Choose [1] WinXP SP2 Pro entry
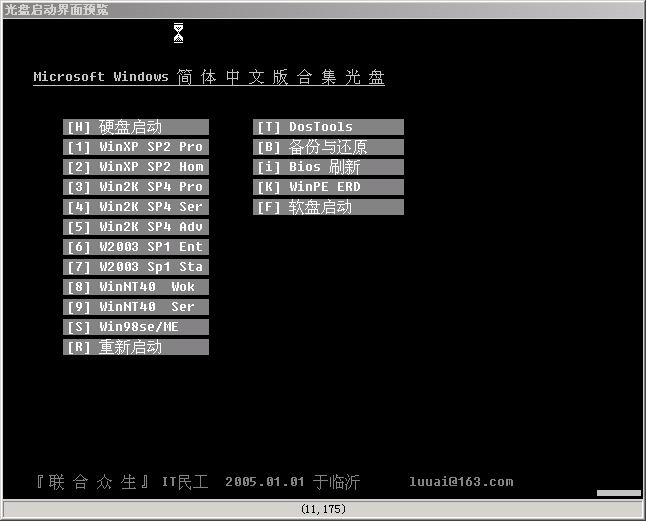Viewport: 646px width, 521px height. 136,147
